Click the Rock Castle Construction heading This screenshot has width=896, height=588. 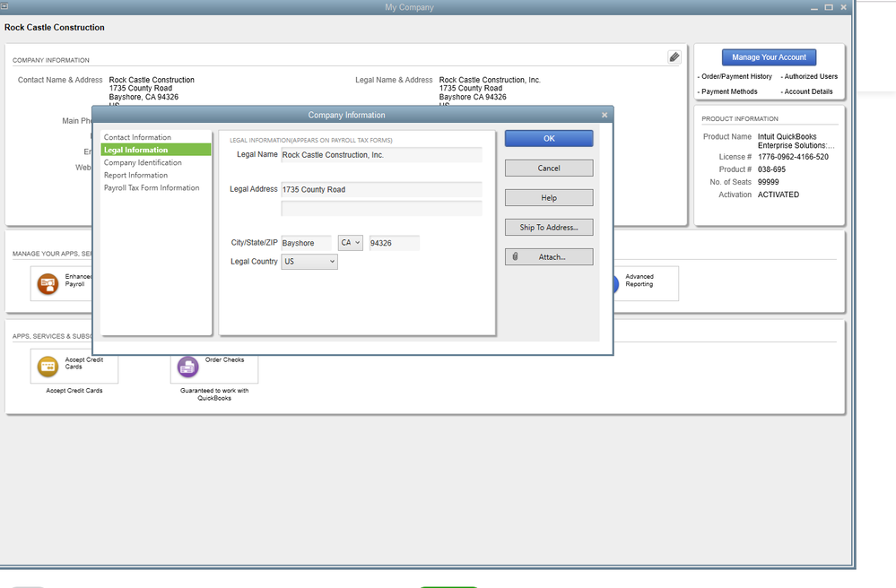55,28
